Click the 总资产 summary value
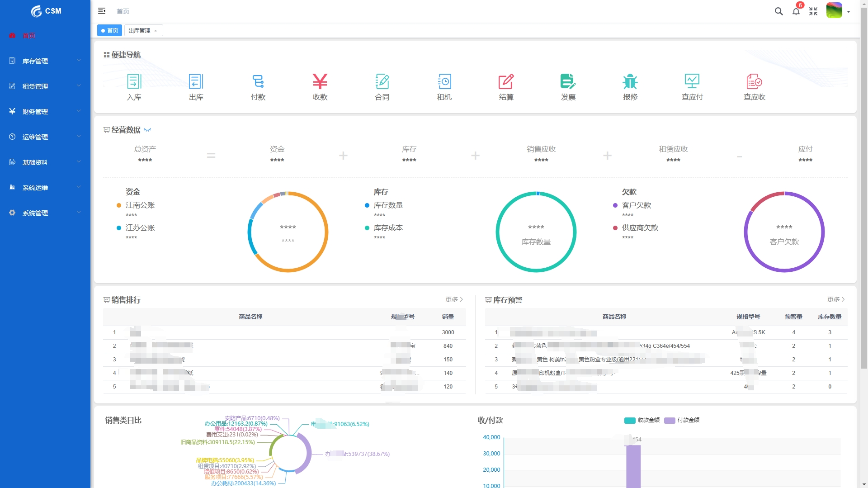The width and height of the screenshot is (868, 488). [145, 160]
